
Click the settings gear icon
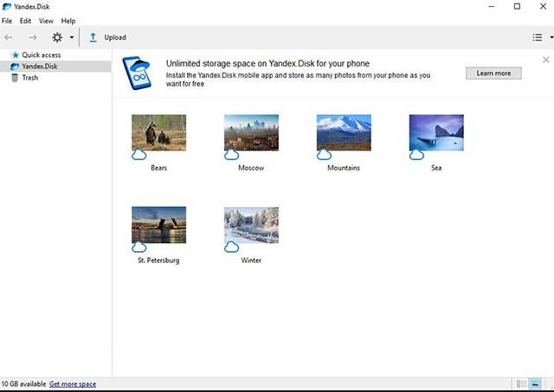pyautogui.click(x=57, y=38)
